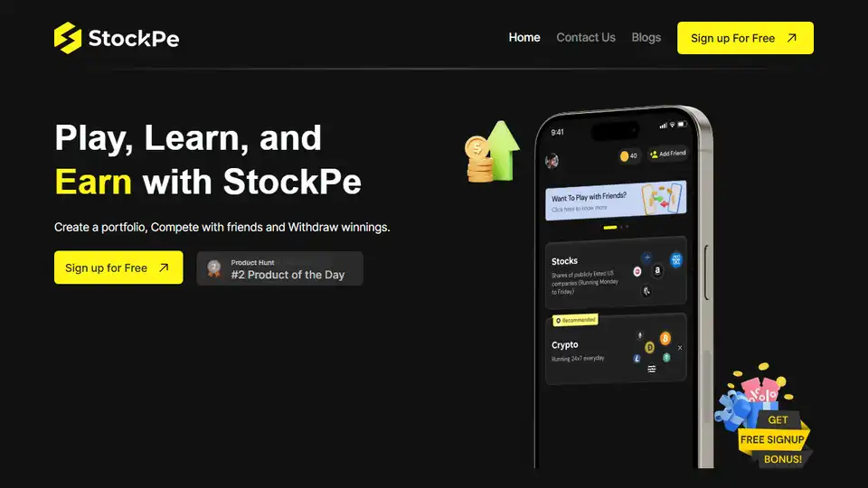Click the yellow "Earn" headline word
868x488 pixels.
click(x=93, y=182)
